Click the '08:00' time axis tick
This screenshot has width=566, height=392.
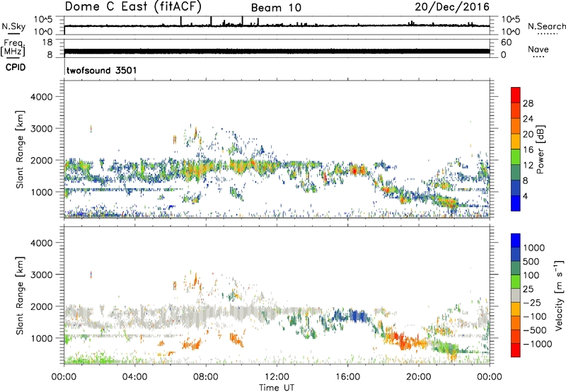coord(206,377)
